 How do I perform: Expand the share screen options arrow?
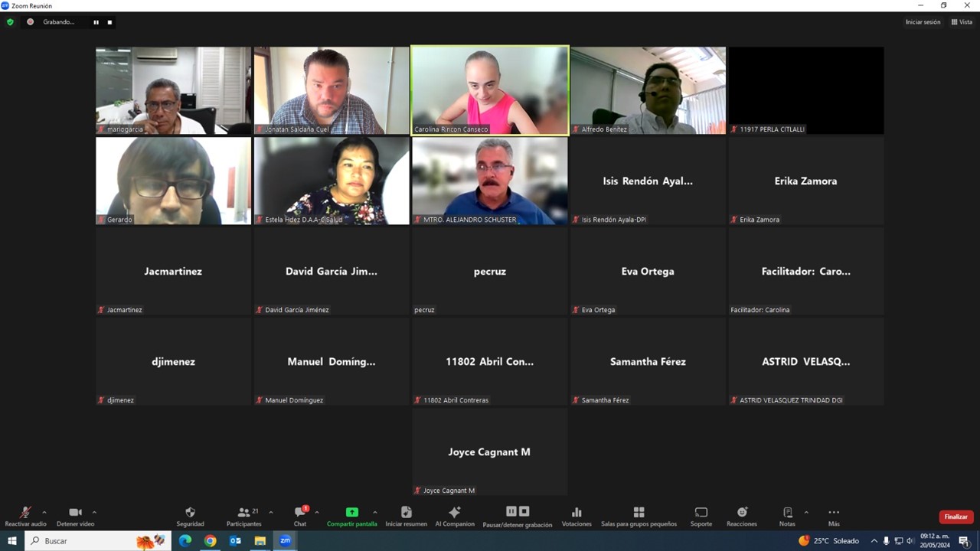click(x=374, y=512)
